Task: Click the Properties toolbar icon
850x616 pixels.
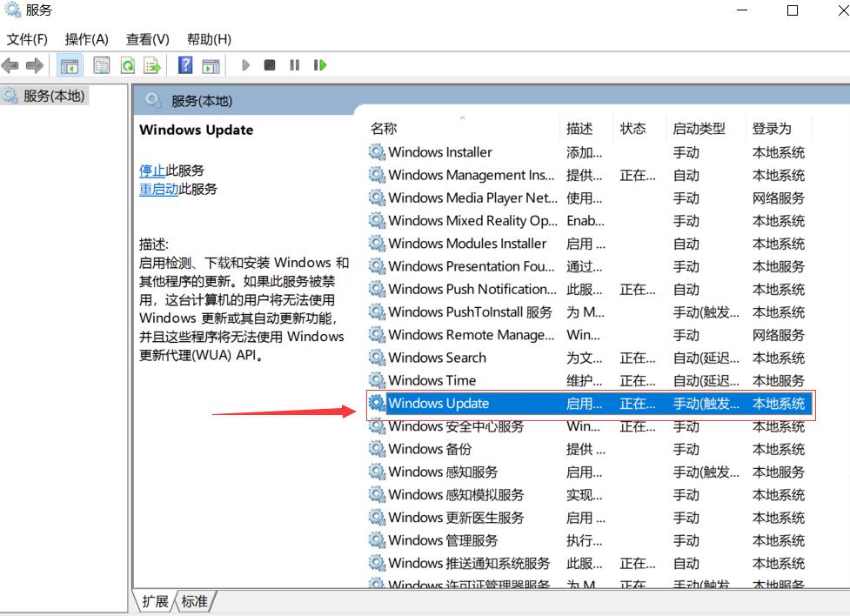Action: (x=102, y=65)
